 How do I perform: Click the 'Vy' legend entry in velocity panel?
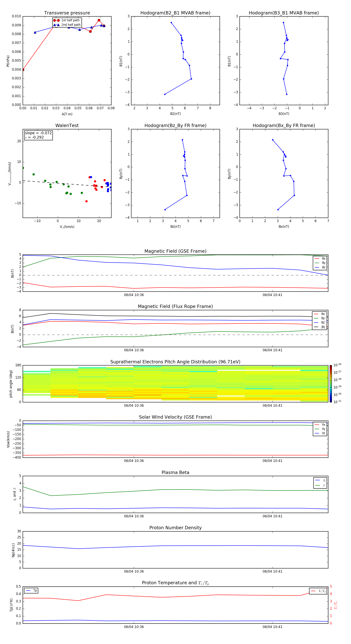coord(320,429)
